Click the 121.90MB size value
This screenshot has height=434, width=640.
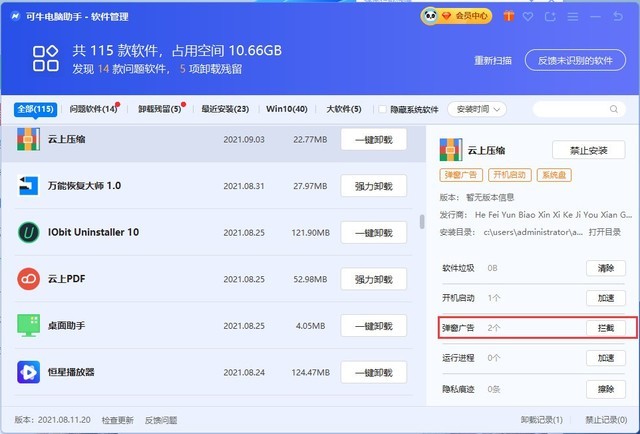tap(310, 233)
